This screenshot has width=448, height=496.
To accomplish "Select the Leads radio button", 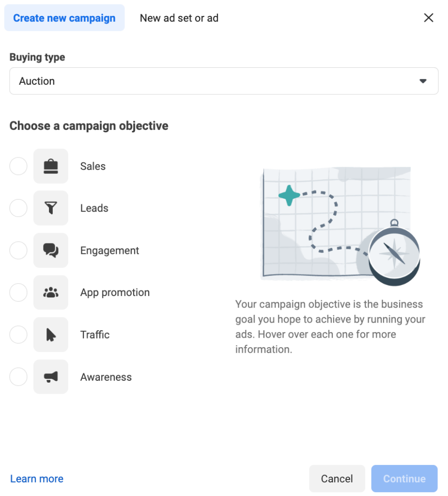I will 18,208.
